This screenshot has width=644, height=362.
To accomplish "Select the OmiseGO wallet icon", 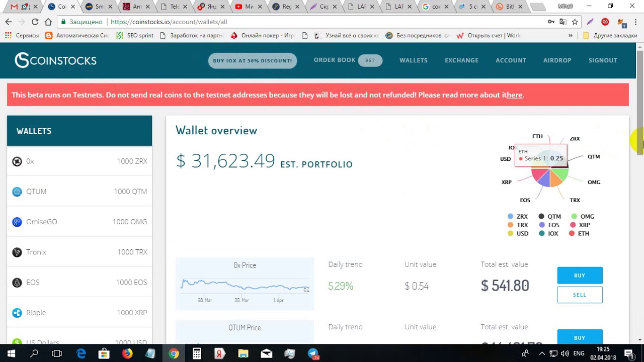I will tap(17, 222).
